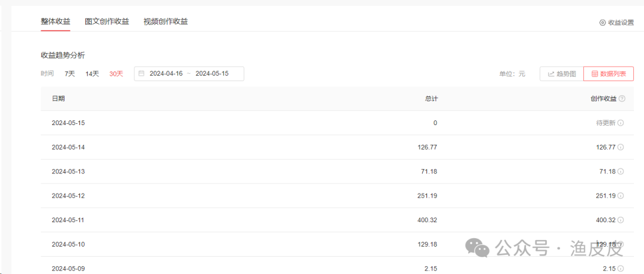Screen dimensions: 644x274
Task: Show the 趋势图 chart view
Action: click(x=562, y=74)
